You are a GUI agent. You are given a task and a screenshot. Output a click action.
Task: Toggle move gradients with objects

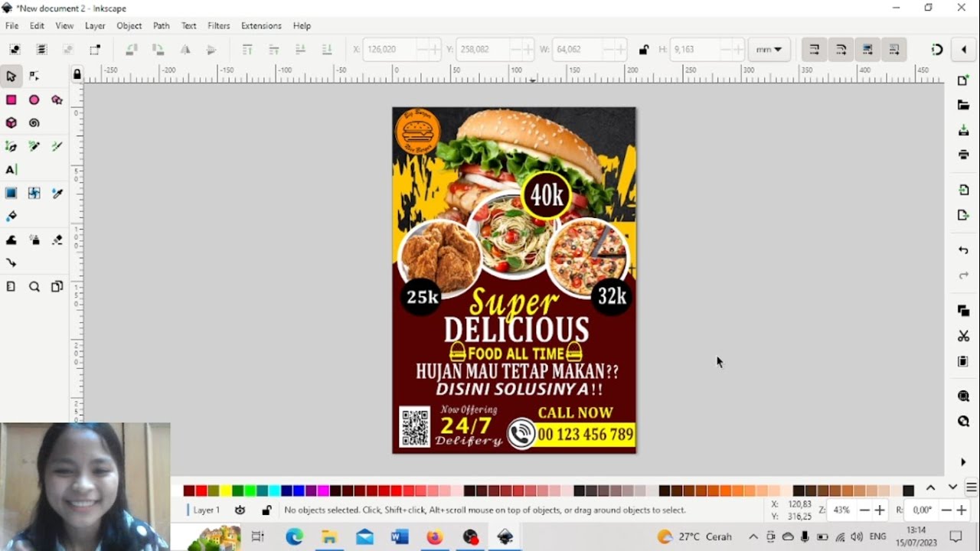(867, 50)
